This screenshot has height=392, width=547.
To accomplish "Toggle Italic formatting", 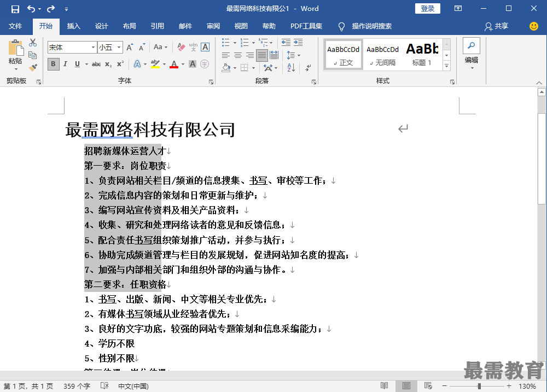I will (65, 64).
